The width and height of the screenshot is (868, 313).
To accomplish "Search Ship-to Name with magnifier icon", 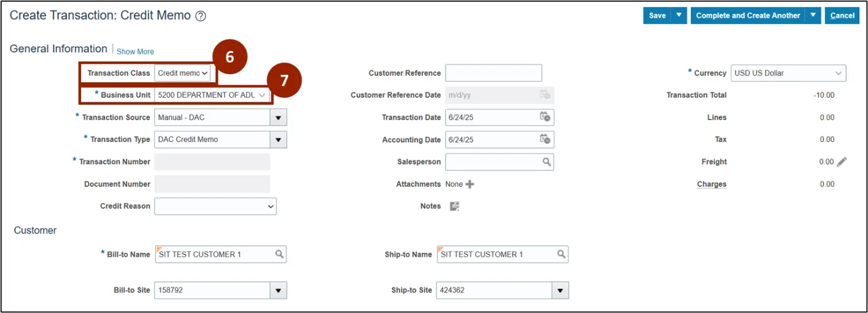I will pyautogui.click(x=561, y=254).
